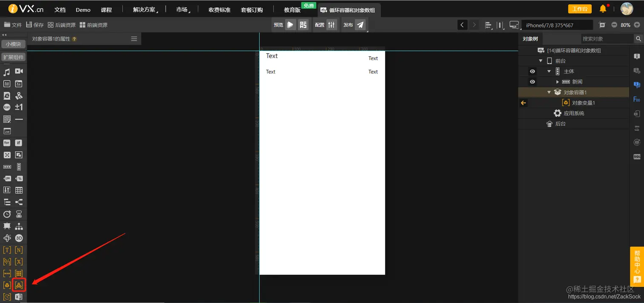644x303 pixels.
Task: Open the 小模块 panel
Action: tap(13, 44)
